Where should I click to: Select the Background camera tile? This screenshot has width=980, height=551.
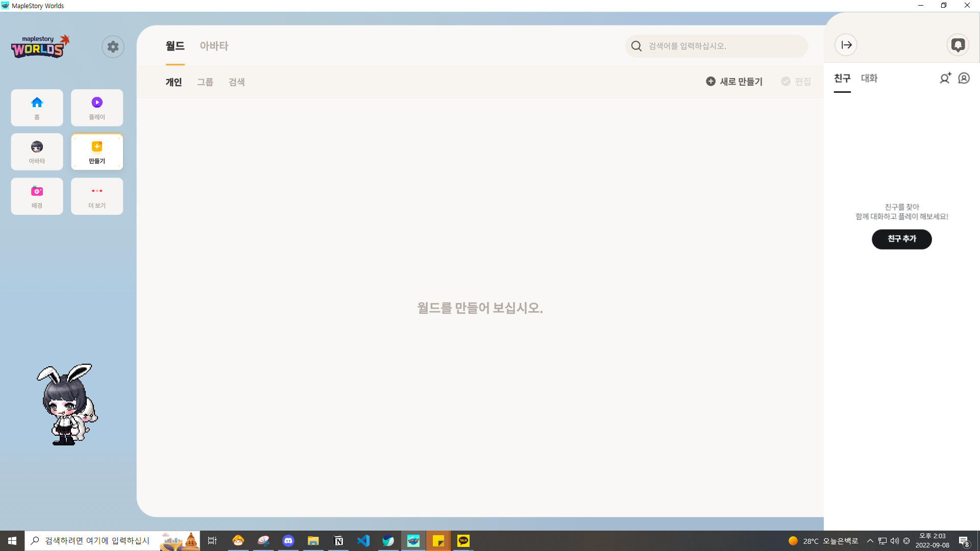37,196
